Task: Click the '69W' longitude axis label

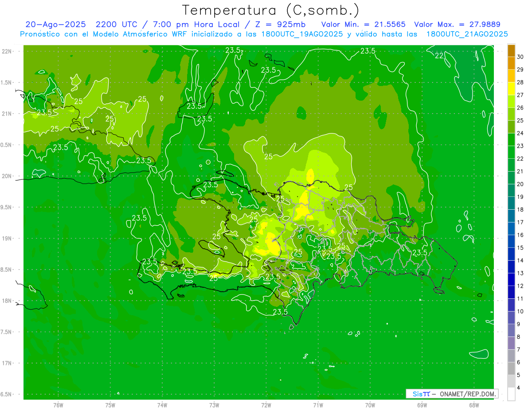Action: tap(422, 405)
